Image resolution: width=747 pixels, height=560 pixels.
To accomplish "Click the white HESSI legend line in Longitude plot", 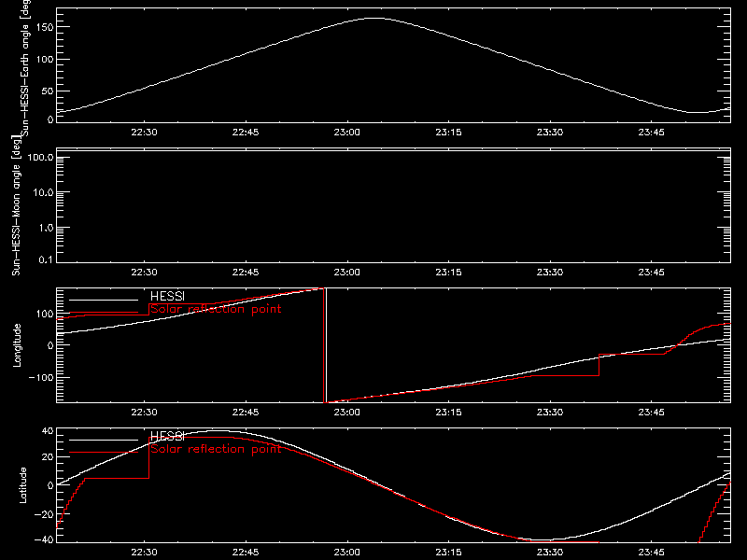I will click(104, 300).
